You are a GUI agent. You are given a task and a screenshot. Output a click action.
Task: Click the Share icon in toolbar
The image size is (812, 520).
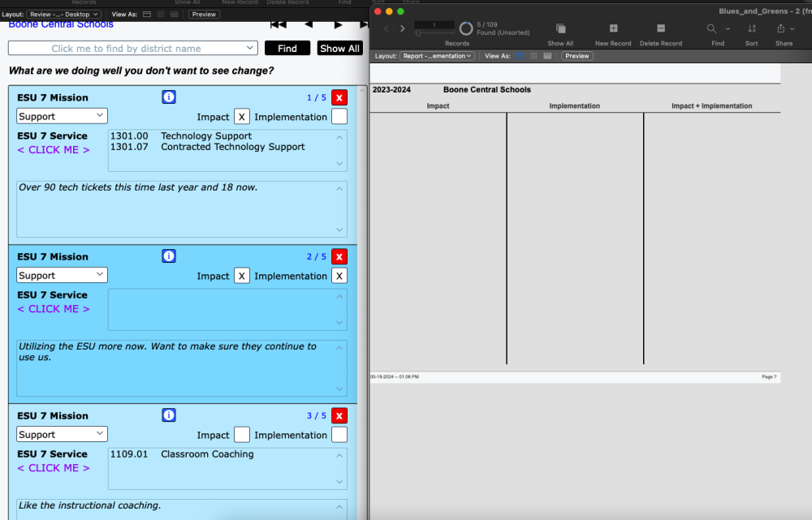click(781, 28)
